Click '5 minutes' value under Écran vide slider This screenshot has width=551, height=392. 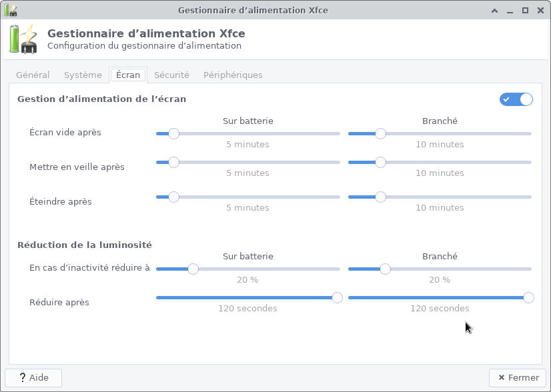pyautogui.click(x=247, y=145)
